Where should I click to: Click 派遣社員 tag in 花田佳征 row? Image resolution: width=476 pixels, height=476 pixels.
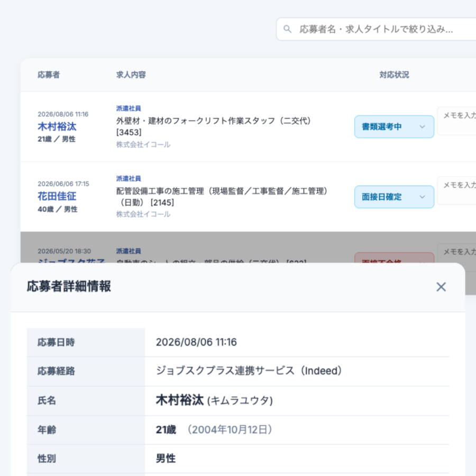(129, 179)
